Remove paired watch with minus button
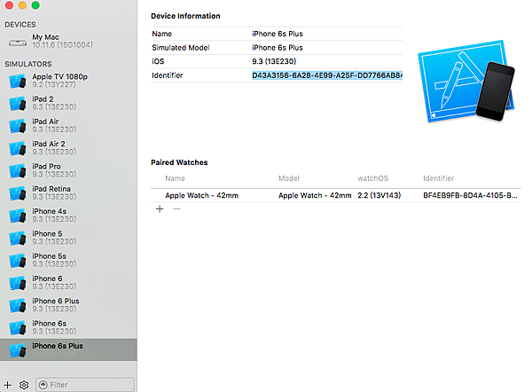This screenshot has height=392, width=532. point(176,208)
